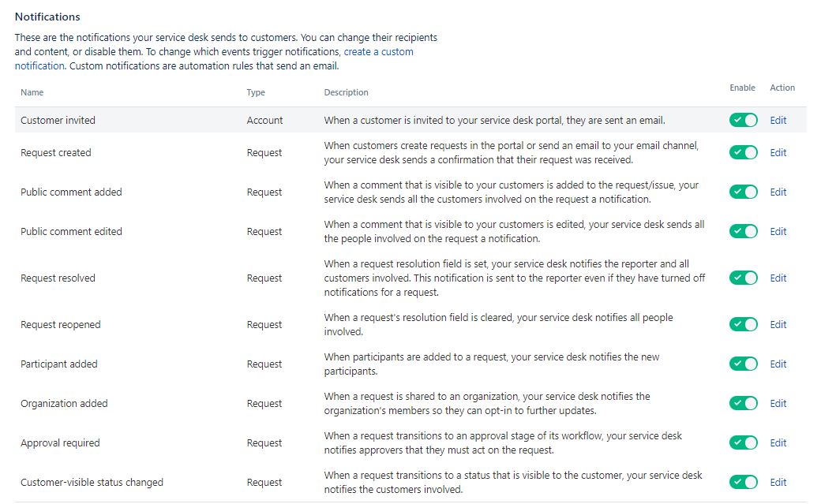Click 'Request reopened' in the Name column
Image resolution: width=821 pixels, height=504 pixels.
[x=61, y=324]
